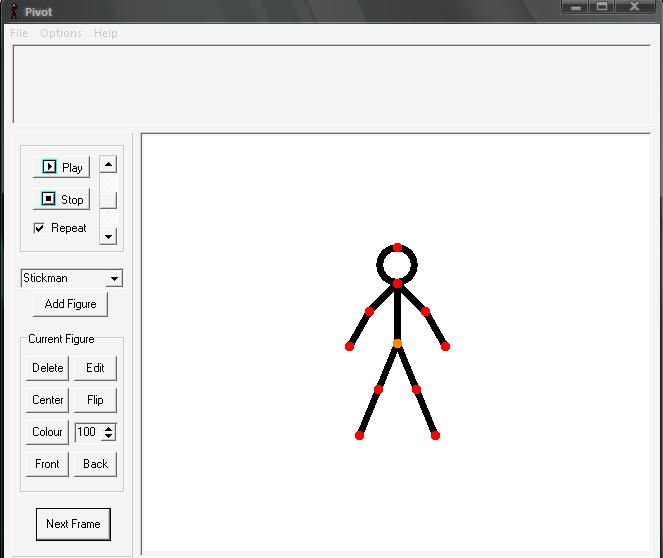Select the left hand red handle
The width and height of the screenshot is (663, 558).
pyautogui.click(x=349, y=347)
